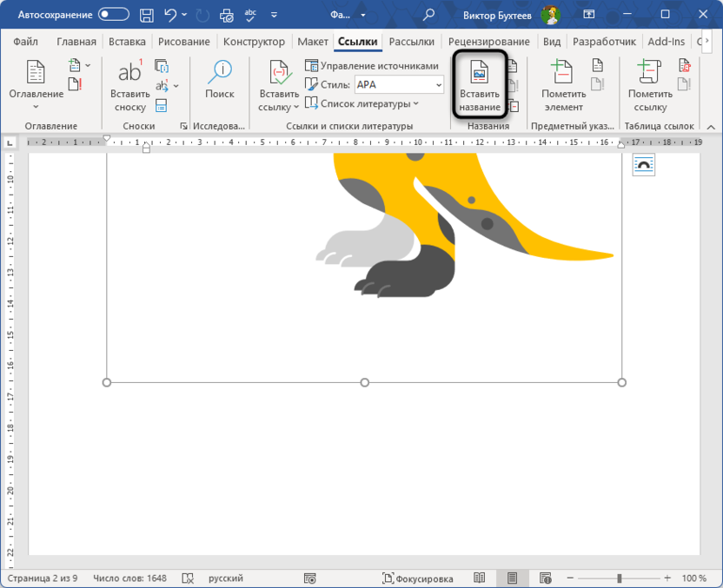Image resolution: width=723 pixels, height=588 pixels.
Task: Click the save icon in title bar
Action: (x=147, y=15)
